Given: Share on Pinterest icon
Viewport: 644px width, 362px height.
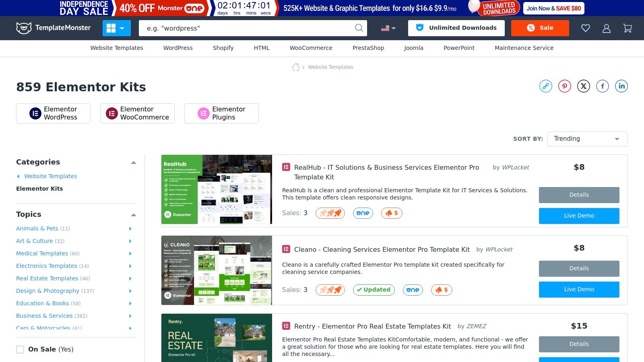Looking at the screenshot, I should coord(565,86).
